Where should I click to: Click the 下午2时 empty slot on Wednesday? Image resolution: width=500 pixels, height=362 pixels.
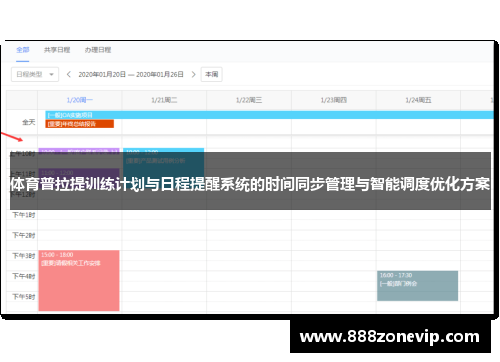[249, 235]
